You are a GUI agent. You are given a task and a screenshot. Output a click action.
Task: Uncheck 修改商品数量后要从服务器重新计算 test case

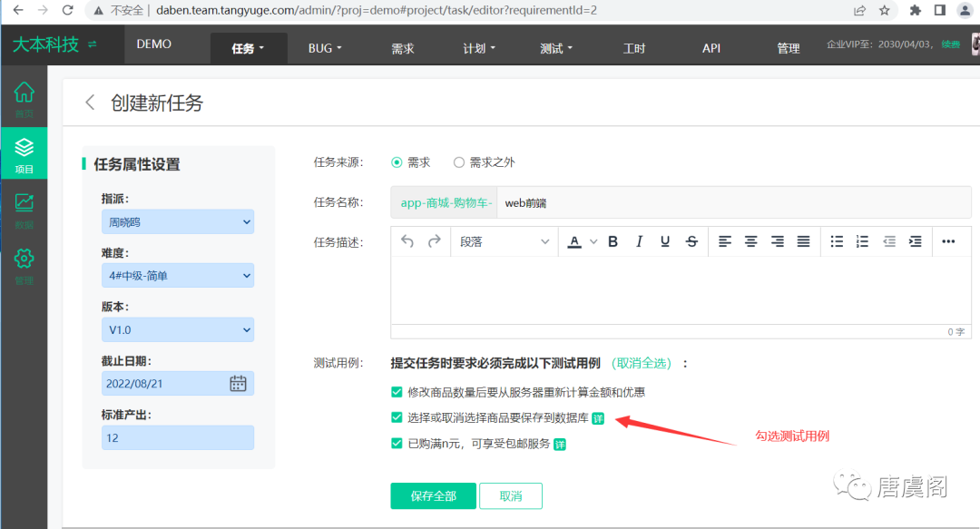pos(397,392)
